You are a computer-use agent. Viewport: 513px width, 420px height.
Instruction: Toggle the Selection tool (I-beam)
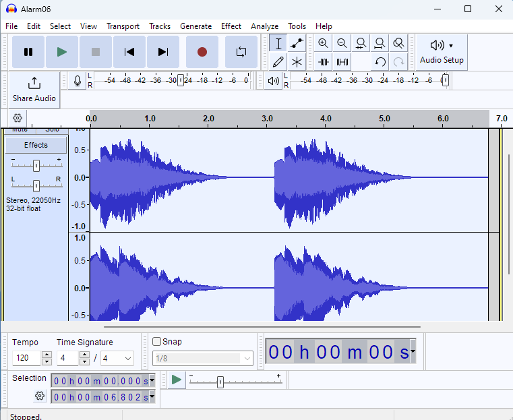coord(278,44)
